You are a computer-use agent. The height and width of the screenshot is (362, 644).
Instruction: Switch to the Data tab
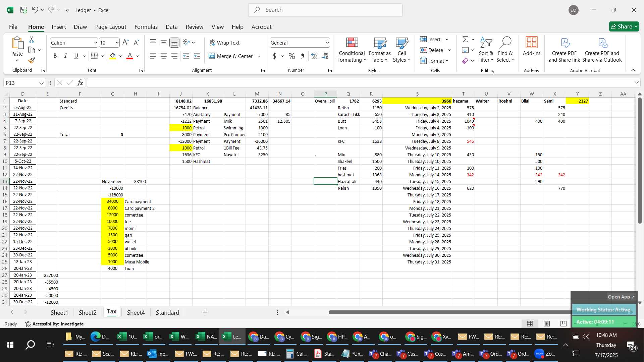click(171, 27)
